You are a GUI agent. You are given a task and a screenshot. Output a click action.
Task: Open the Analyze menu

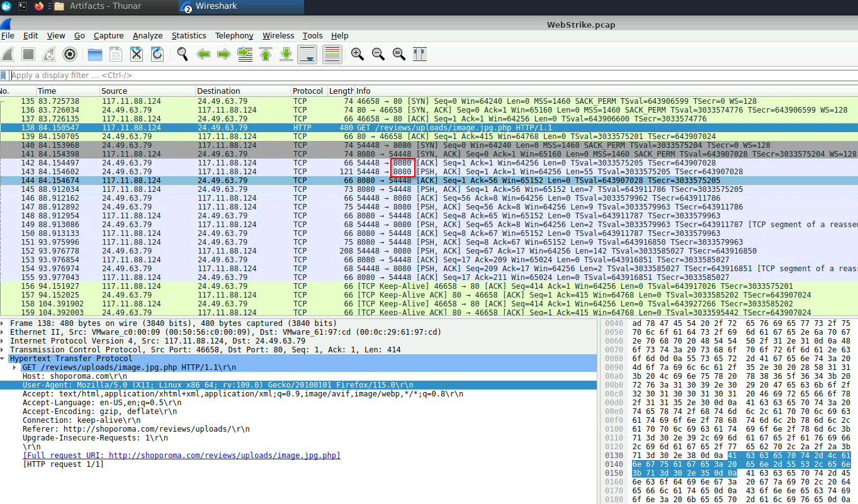point(147,36)
